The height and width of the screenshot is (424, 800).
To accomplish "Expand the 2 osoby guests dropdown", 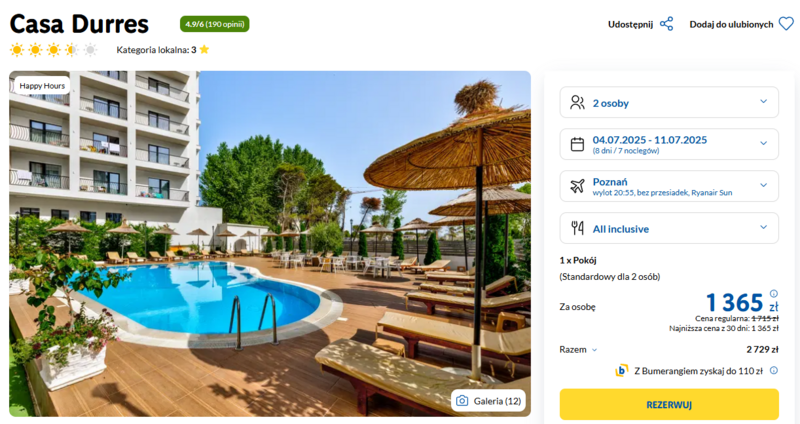I will (669, 103).
